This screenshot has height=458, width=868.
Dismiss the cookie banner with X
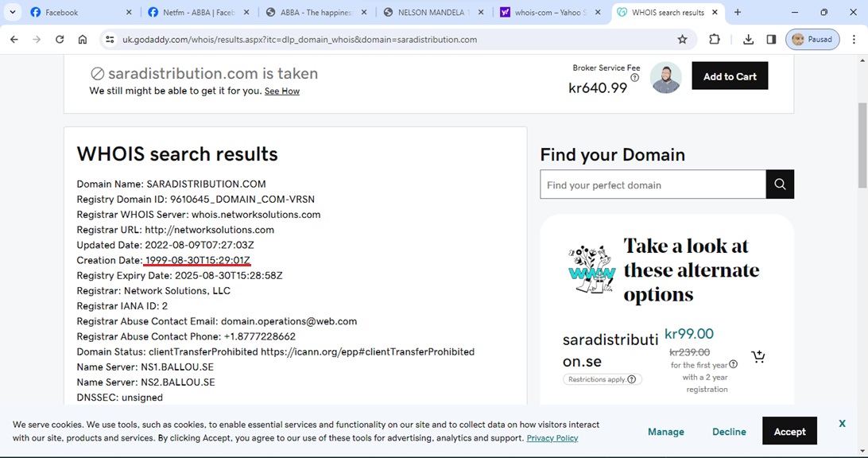(842, 424)
